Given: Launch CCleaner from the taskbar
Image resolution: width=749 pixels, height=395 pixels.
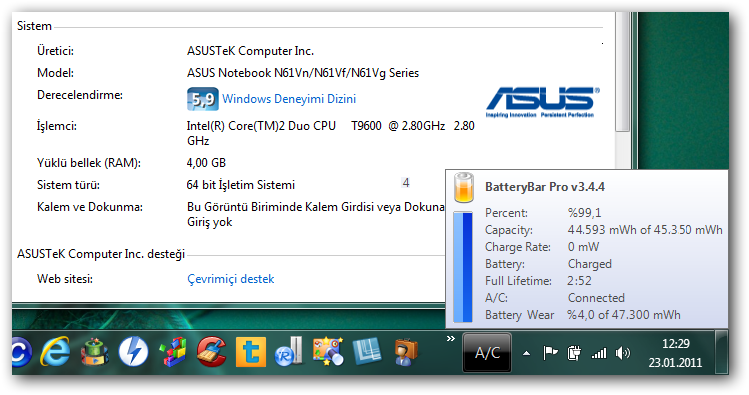Looking at the screenshot, I should pyautogui.click(x=212, y=352).
